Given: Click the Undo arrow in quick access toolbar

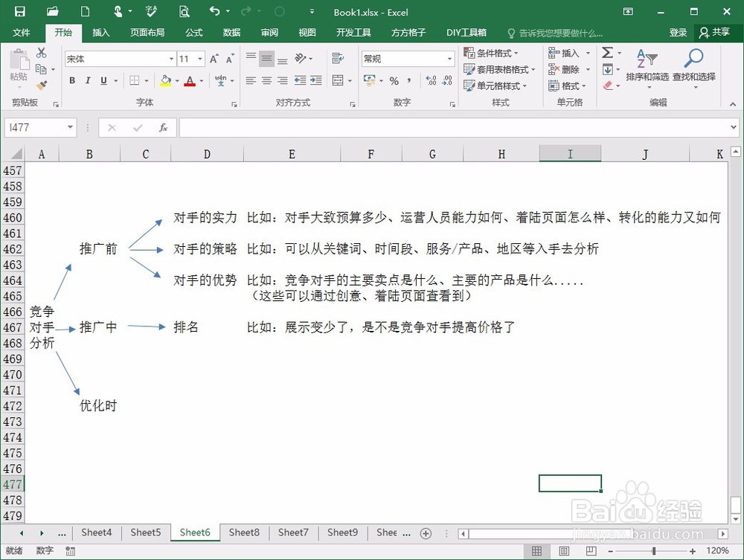Looking at the screenshot, I should pyautogui.click(x=215, y=11).
